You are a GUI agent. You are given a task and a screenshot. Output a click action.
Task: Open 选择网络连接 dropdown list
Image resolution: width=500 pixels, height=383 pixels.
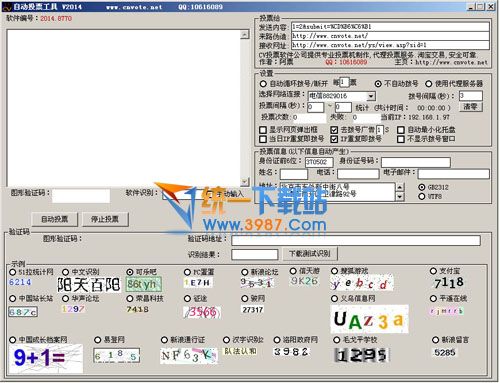pyautogui.click(x=371, y=96)
